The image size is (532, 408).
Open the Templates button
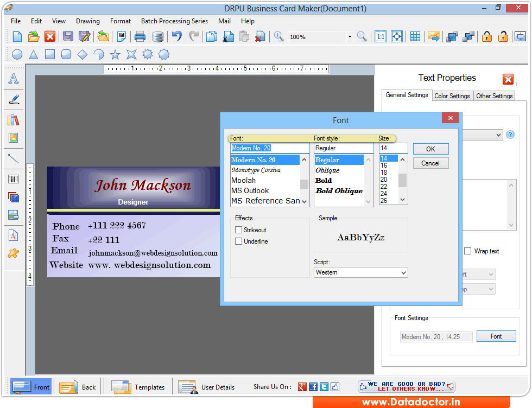tap(138, 387)
